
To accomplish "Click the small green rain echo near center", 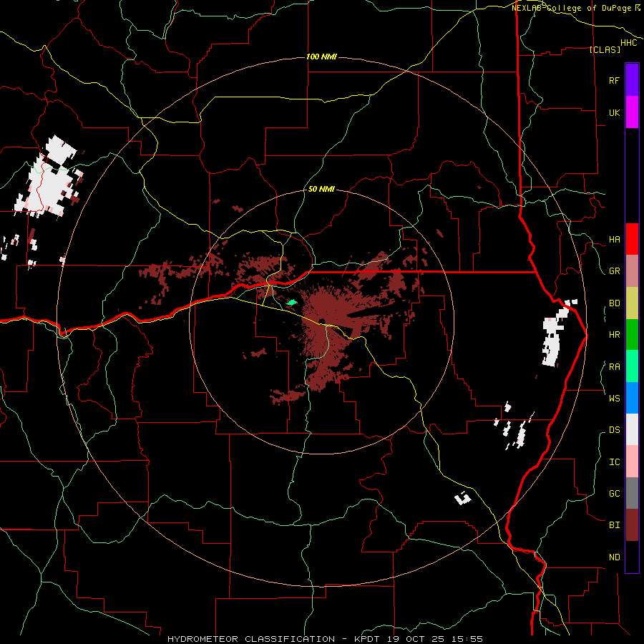I will pos(292,302).
